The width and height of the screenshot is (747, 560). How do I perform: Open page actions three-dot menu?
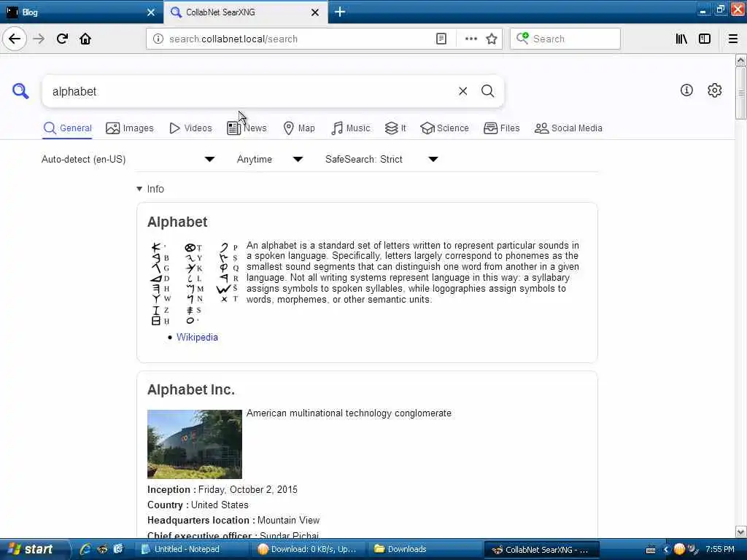coord(471,39)
